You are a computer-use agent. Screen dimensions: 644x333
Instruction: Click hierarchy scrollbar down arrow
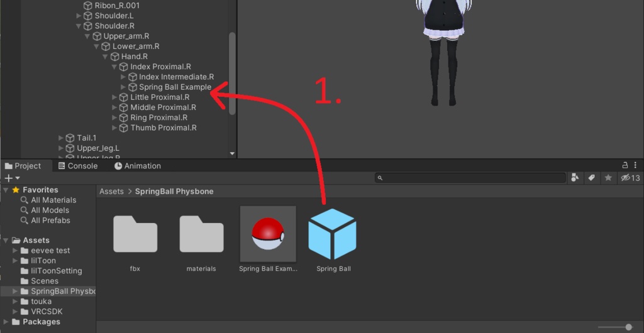[232, 154]
